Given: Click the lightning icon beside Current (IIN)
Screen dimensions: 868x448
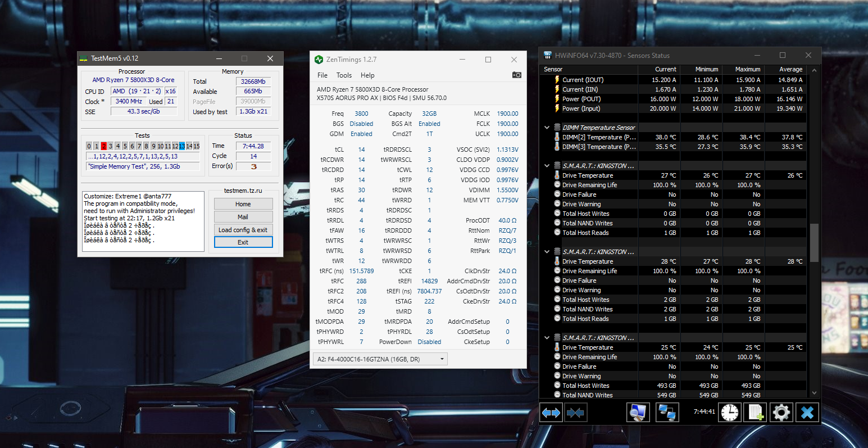Looking at the screenshot, I should click(x=557, y=89).
